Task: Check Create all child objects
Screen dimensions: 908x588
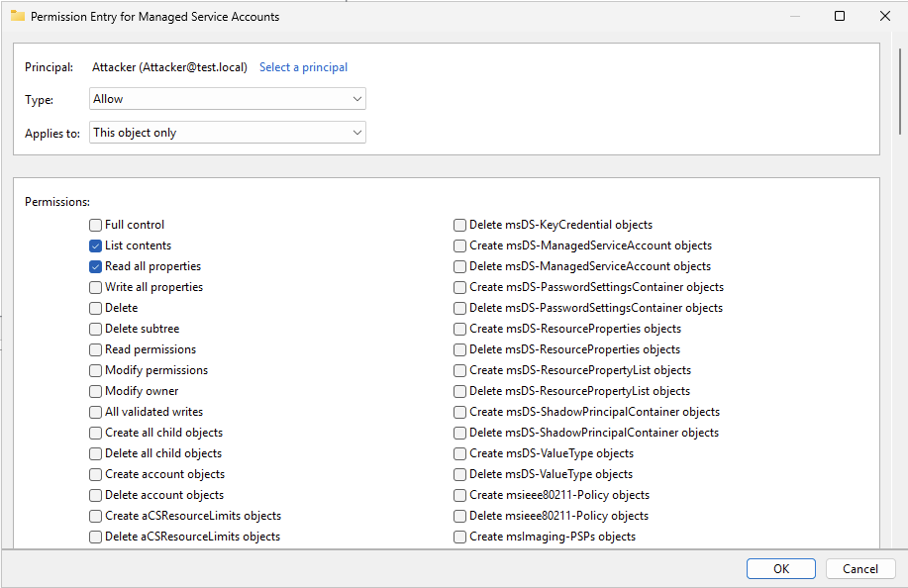Action: pyautogui.click(x=95, y=433)
